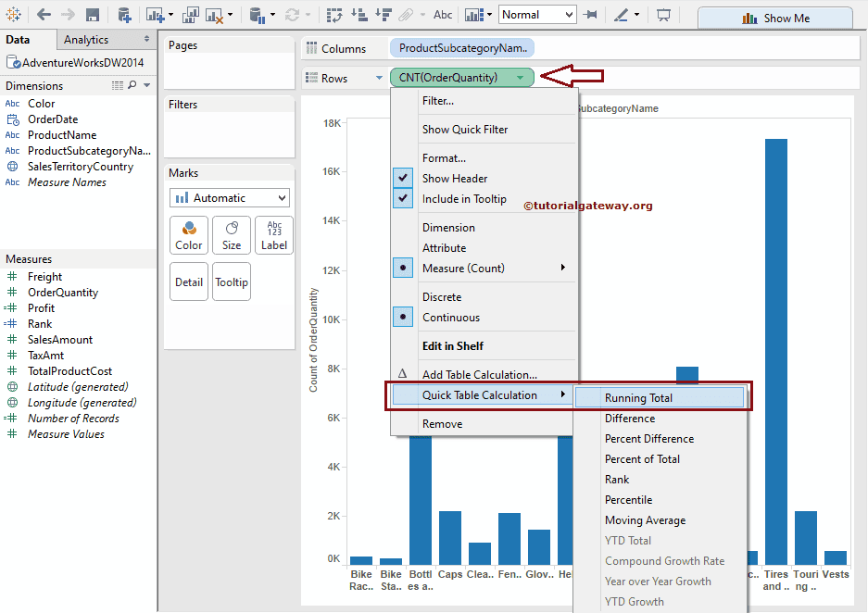
Task: Select the SalesAmount measure field
Action: 60,340
